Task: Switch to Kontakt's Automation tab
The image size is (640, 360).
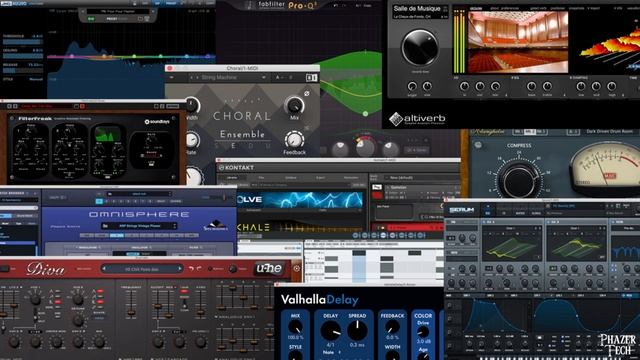Action: tap(351, 178)
